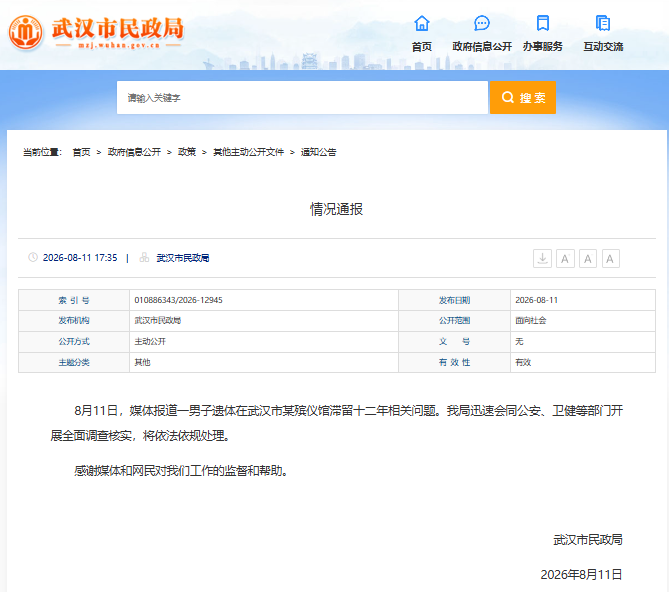Click the 发布日期 value 2026-08-11 in table
The image size is (669, 592).
point(536,300)
